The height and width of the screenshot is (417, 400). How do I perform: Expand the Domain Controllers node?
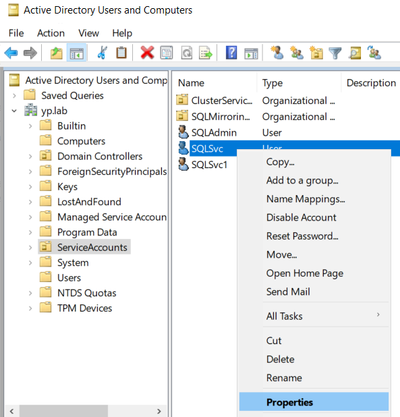click(x=30, y=156)
